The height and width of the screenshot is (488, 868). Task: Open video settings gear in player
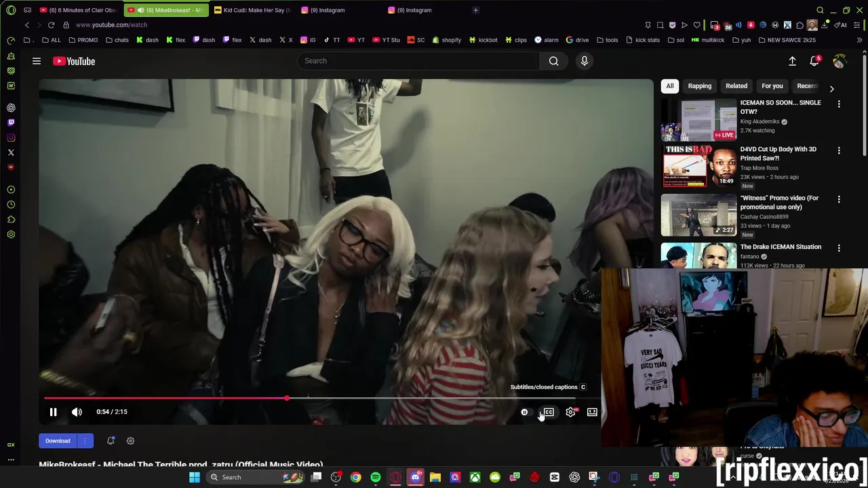571,412
